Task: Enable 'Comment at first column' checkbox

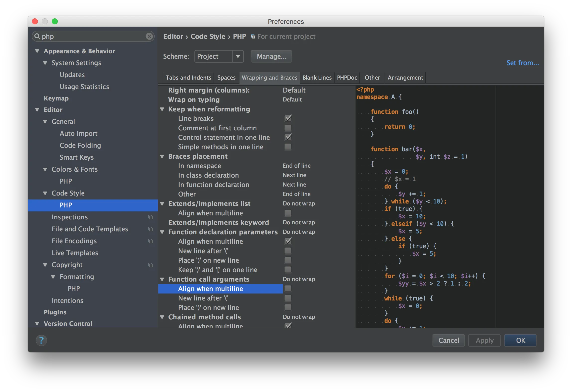Action: (x=288, y=128)
